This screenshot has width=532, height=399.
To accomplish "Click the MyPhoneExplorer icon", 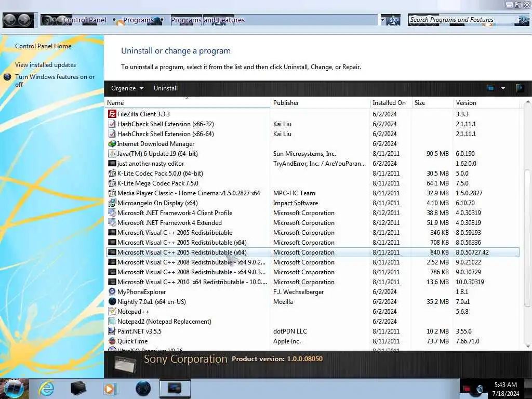I will 112,291.
